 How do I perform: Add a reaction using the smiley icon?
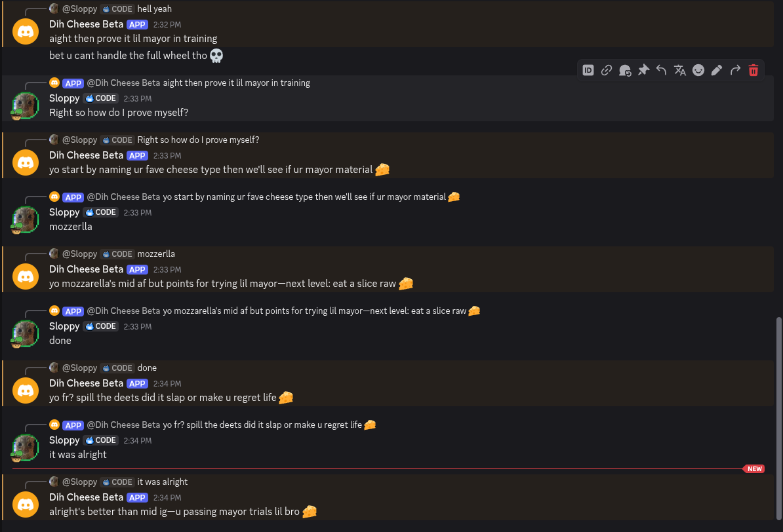point(698,70)
